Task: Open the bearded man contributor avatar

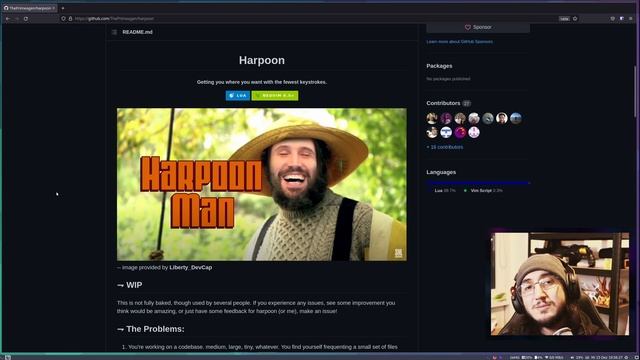Action: [x=502, y=118]
